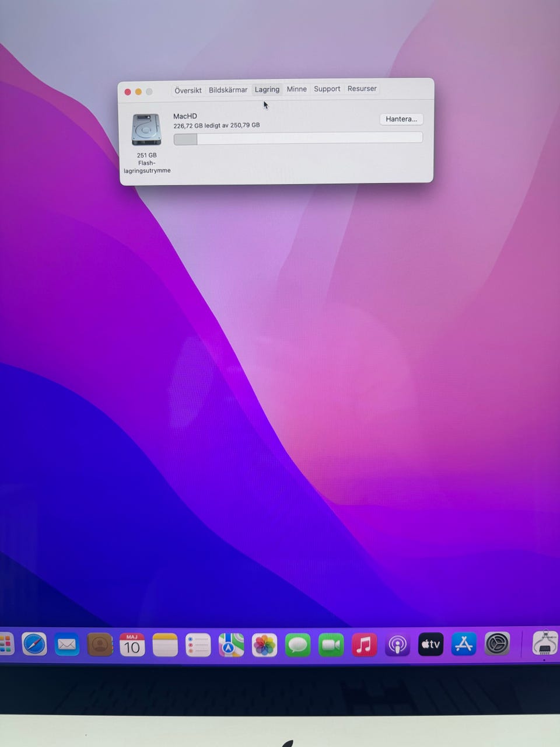Click the System Information icon in Dock
The image size is (560, 747).
pyautogui.click(x=546, y=644)
